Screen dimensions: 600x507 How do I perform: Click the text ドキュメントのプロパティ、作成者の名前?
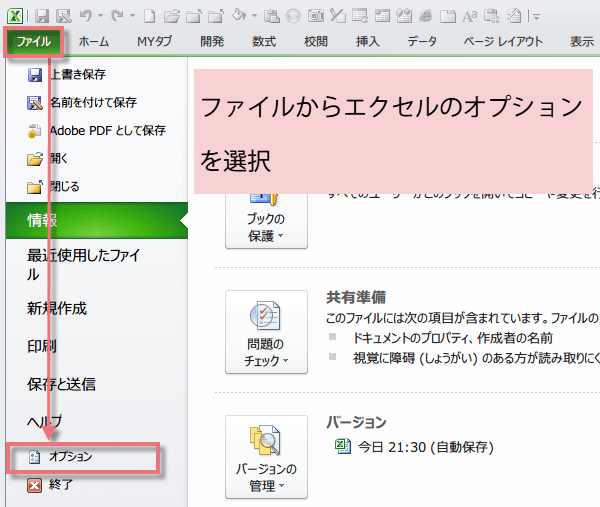[453, 338]
